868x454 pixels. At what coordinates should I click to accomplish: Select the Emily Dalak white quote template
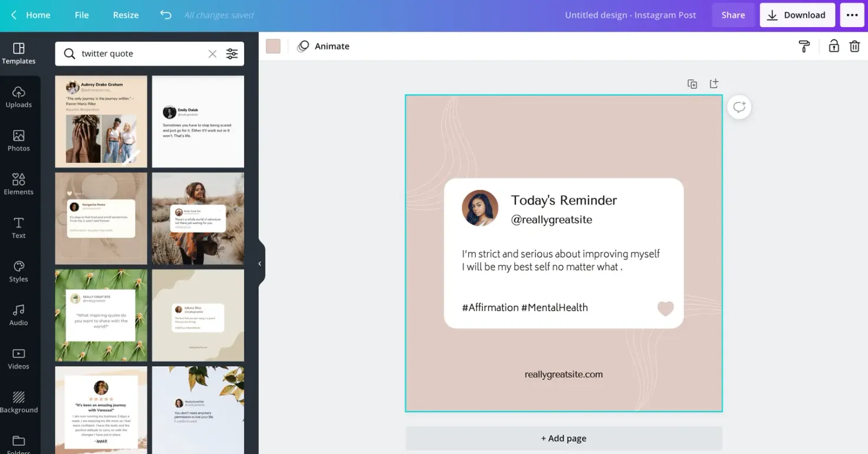tap(198, 121)
